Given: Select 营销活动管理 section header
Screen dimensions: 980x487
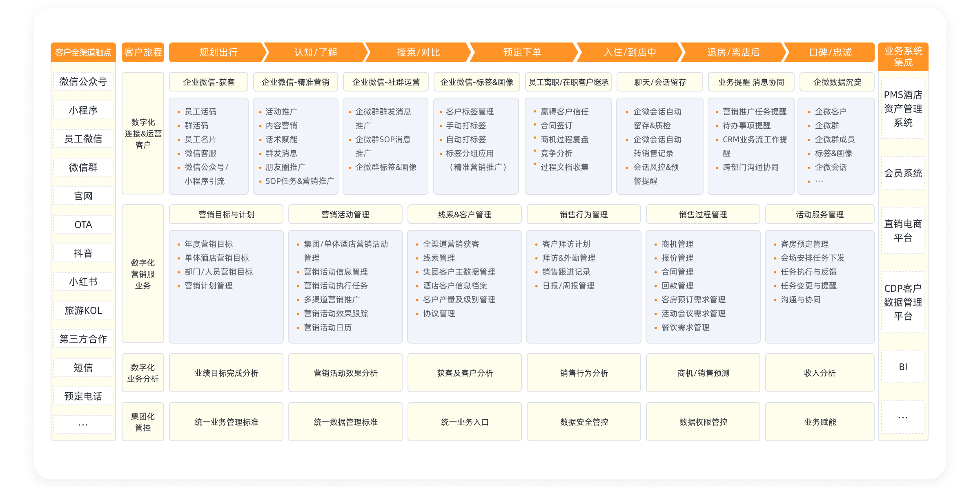Looking at the screenshot, I should point(345,214).
